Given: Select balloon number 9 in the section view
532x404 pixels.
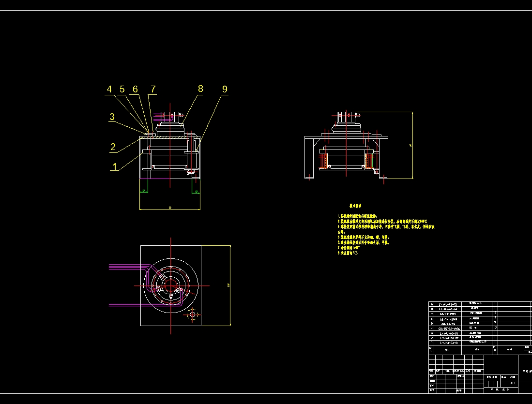Looking at the screenshot, I should [x=225, y=89].
